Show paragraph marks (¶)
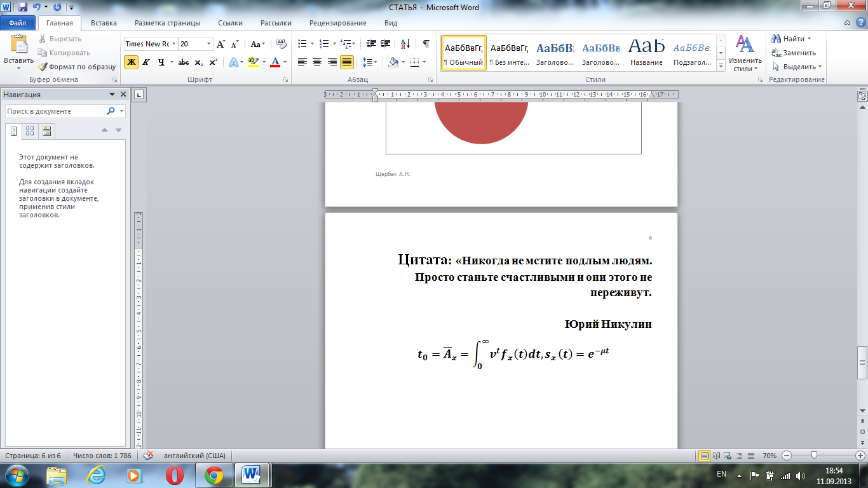 coord(426,44)
